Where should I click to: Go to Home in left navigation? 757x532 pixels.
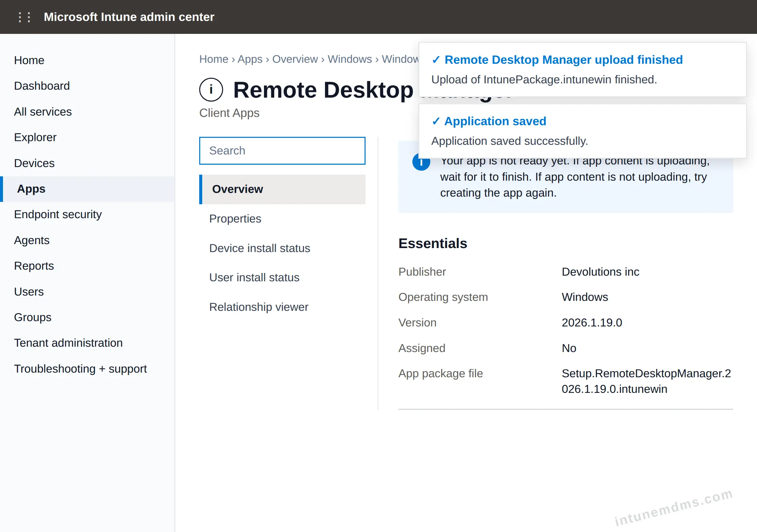29,60
